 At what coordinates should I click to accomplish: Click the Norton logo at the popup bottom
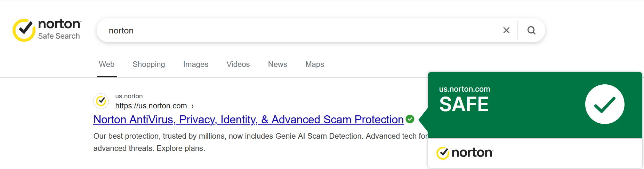(465, 153)
